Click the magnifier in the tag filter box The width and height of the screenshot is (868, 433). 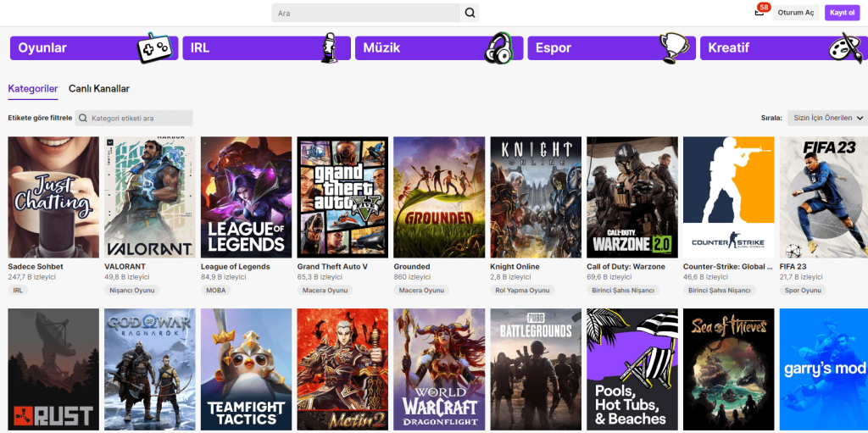pyautogui.click(x=83, y=118)
